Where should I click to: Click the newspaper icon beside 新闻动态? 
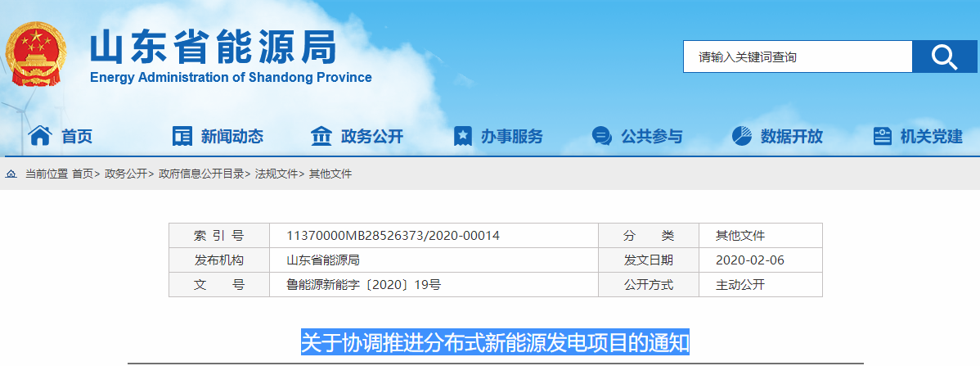[x=182, y=136]
